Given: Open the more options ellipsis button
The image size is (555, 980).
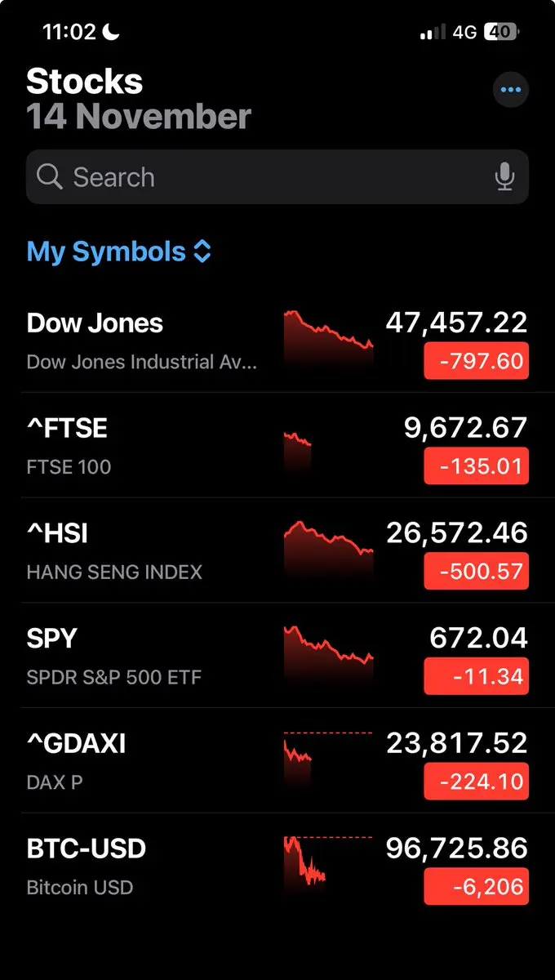Looking at the screenshot, I should coord(511,90).
